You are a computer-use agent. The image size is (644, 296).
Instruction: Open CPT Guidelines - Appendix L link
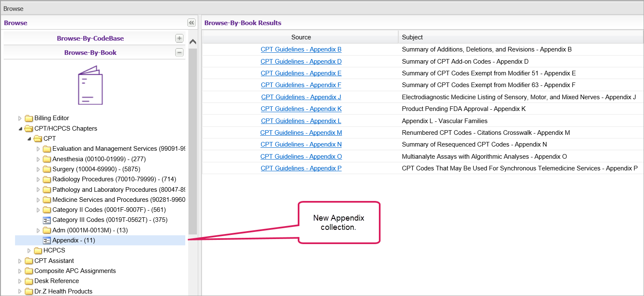point(301,121)
